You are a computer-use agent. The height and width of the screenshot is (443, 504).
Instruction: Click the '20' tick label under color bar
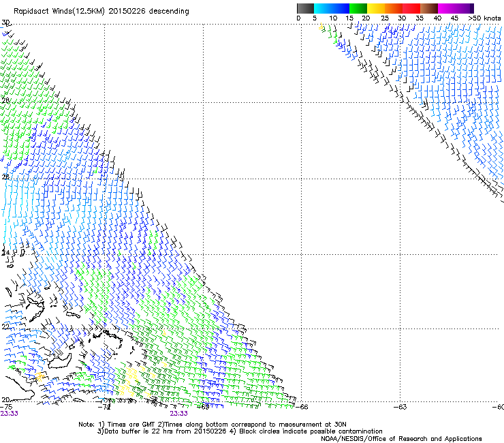click(x=366, y=18)
